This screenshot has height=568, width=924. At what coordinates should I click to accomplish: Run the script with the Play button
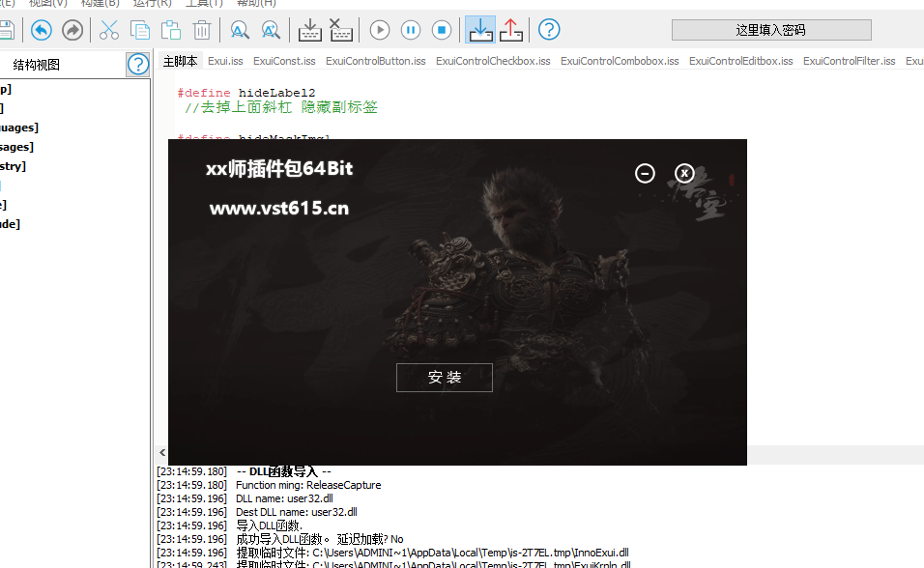point(379,30)
